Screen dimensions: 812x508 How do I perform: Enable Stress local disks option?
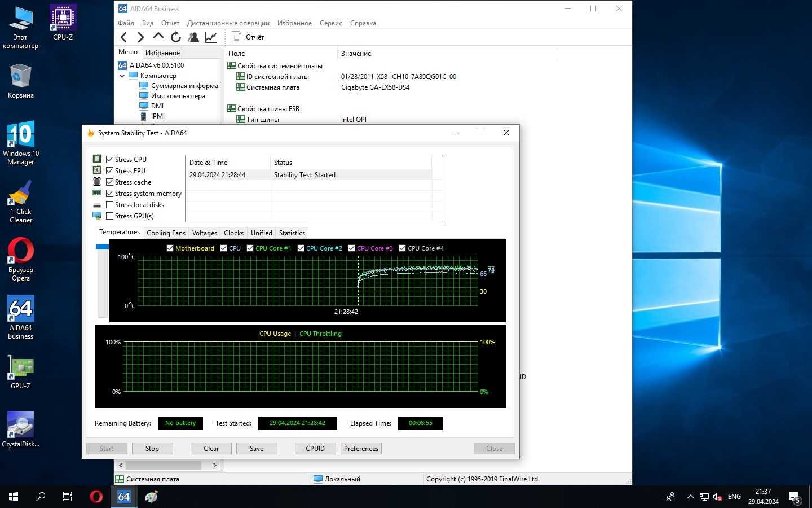pyautogui.click(x=110, y=205)
